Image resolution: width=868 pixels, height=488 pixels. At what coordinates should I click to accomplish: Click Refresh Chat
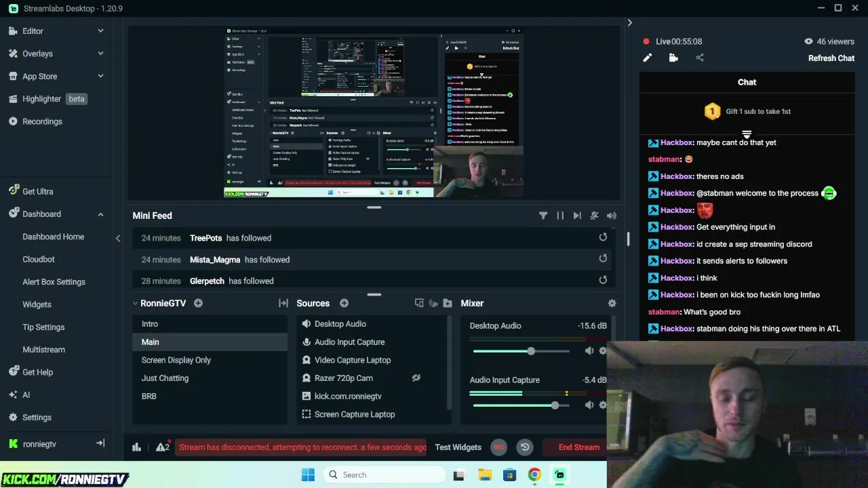coord(831,58)
